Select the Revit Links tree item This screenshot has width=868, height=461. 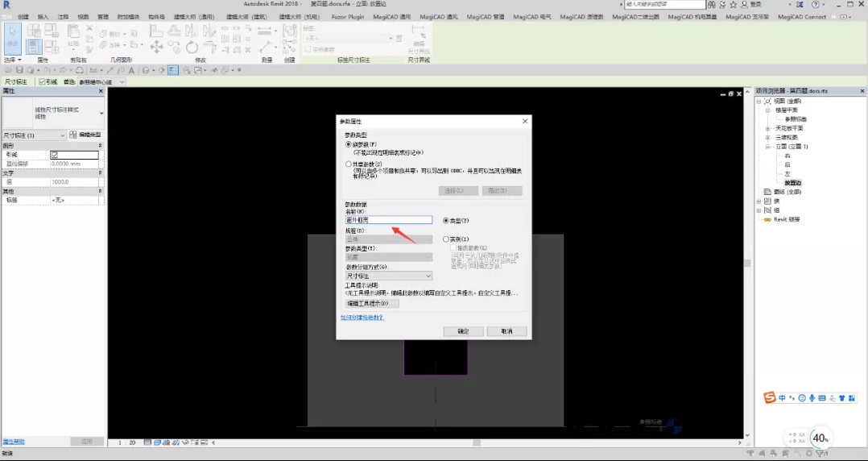787,219
